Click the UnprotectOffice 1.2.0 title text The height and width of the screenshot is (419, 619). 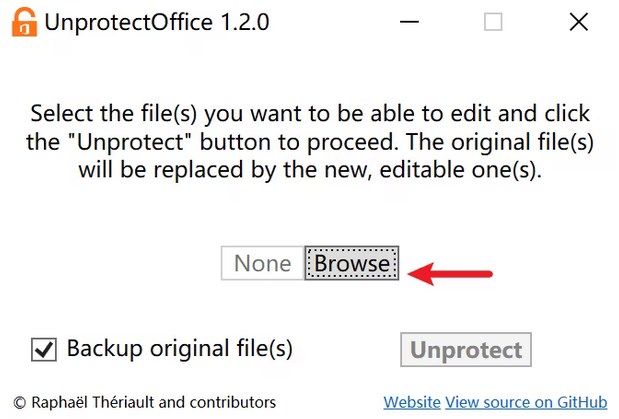(157, 22)
